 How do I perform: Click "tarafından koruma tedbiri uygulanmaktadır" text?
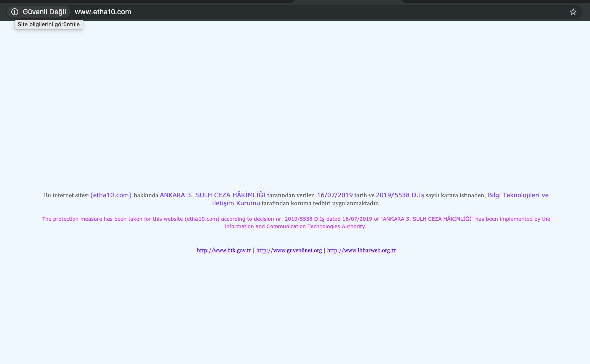coord(320,203)
